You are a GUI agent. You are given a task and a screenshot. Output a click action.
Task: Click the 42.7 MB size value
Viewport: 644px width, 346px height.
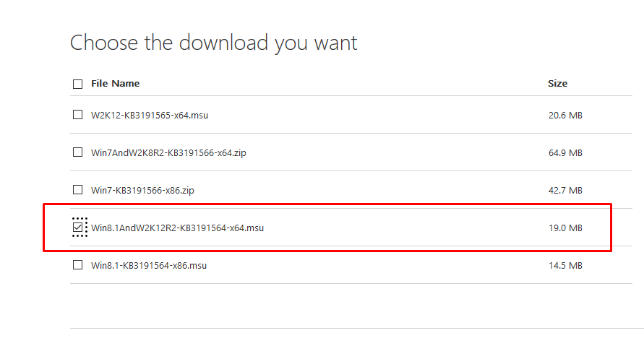click(565, 191)
